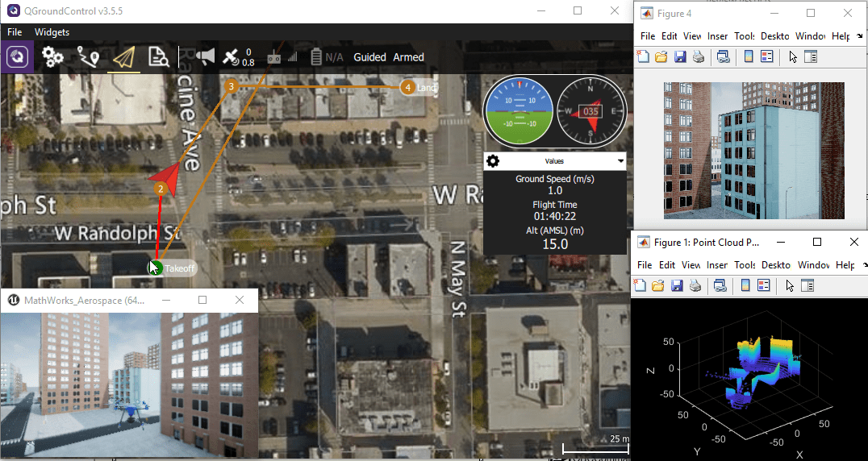Screen dimensions: 868x461
Task: Click Link Plot icon in Figure 1
Action: coord(720,285)
